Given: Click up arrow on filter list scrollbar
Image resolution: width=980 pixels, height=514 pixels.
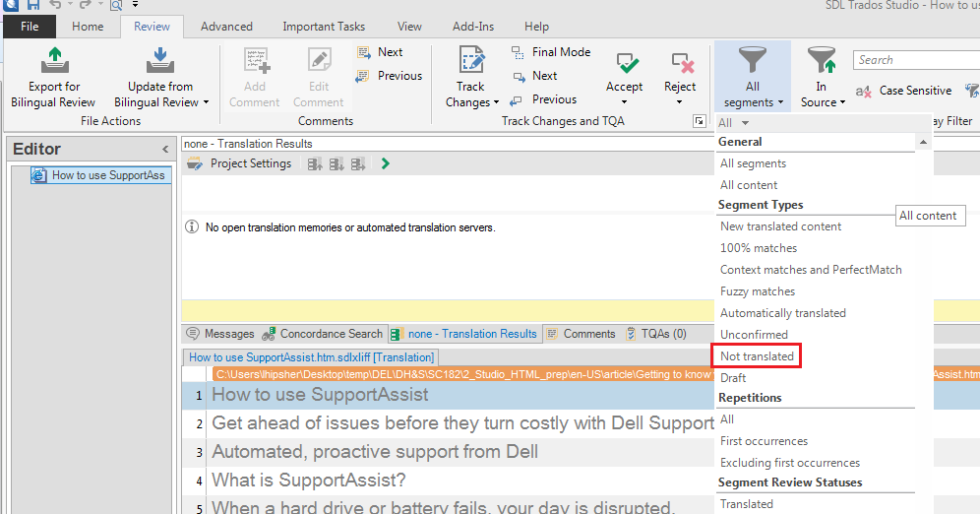Looking at the screenshot, I should click(x=923, y=143).
